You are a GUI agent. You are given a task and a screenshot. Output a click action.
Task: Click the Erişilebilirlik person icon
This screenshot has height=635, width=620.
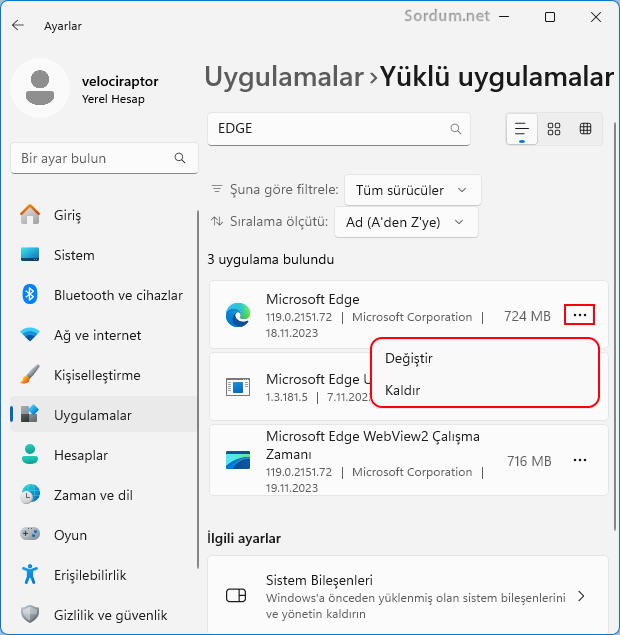(x=30, y=574)
